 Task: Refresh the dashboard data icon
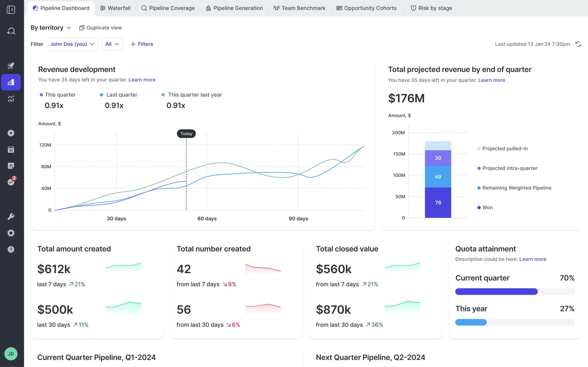[x=578, y=44]
